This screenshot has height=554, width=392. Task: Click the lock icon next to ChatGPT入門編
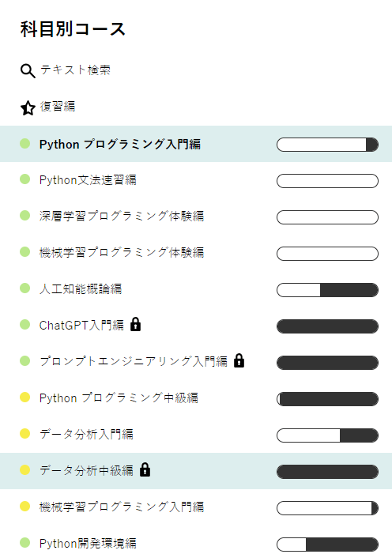tap(136, 324)
